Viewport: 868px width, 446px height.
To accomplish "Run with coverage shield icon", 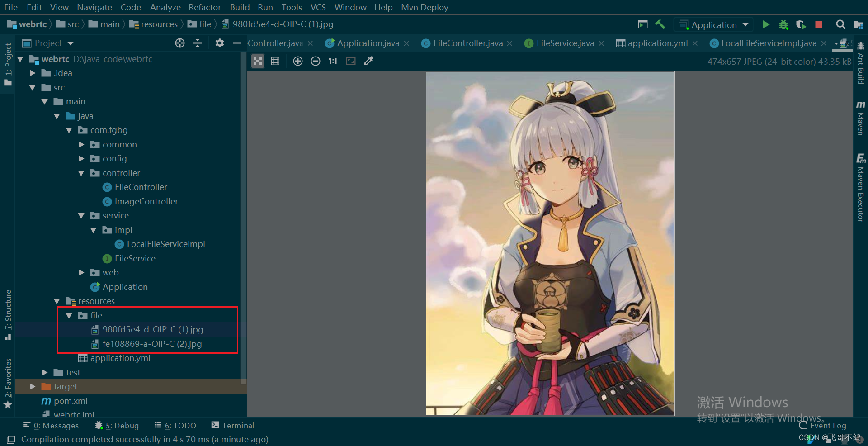I will coord(801,24).
